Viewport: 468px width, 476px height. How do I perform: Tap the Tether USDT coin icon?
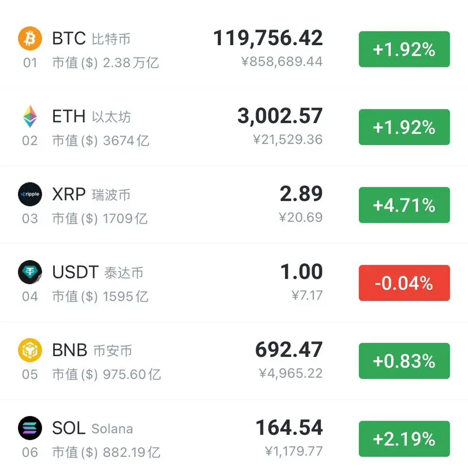click(30, 272)
